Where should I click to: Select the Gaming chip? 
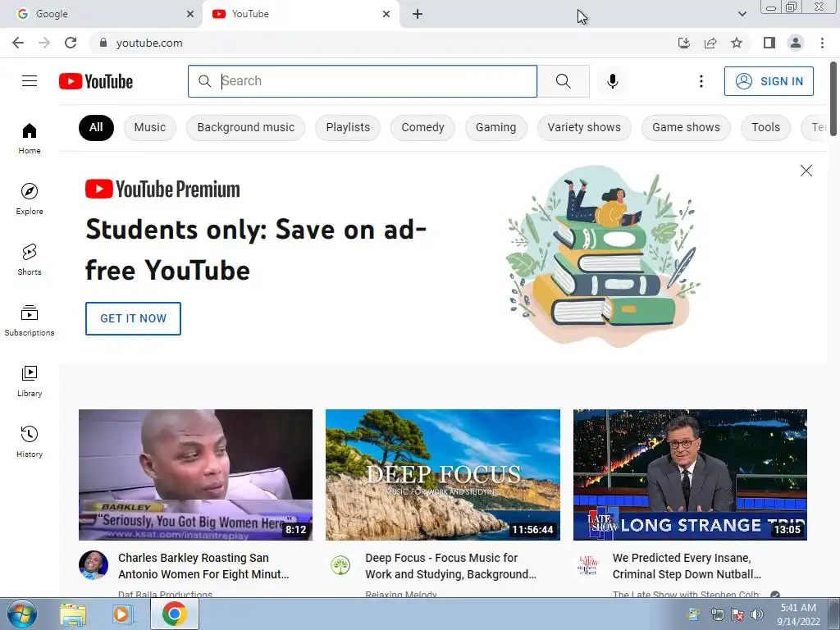(496, 127)
